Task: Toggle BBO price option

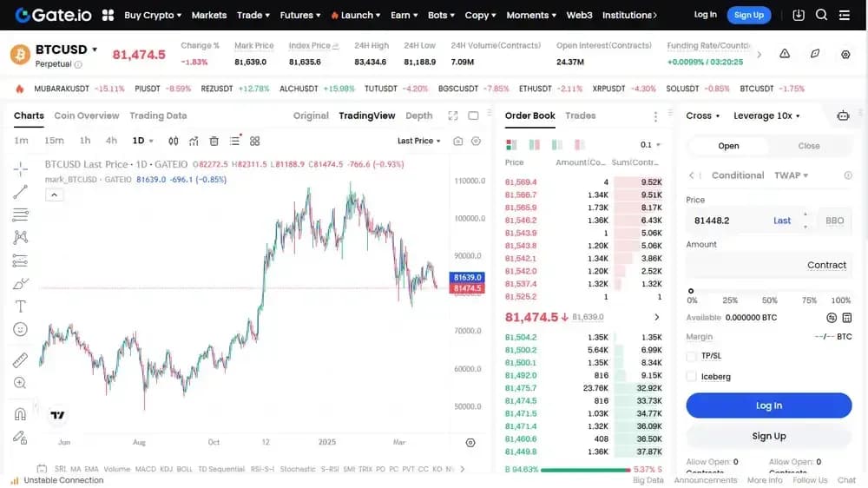Action: (834, 221)
